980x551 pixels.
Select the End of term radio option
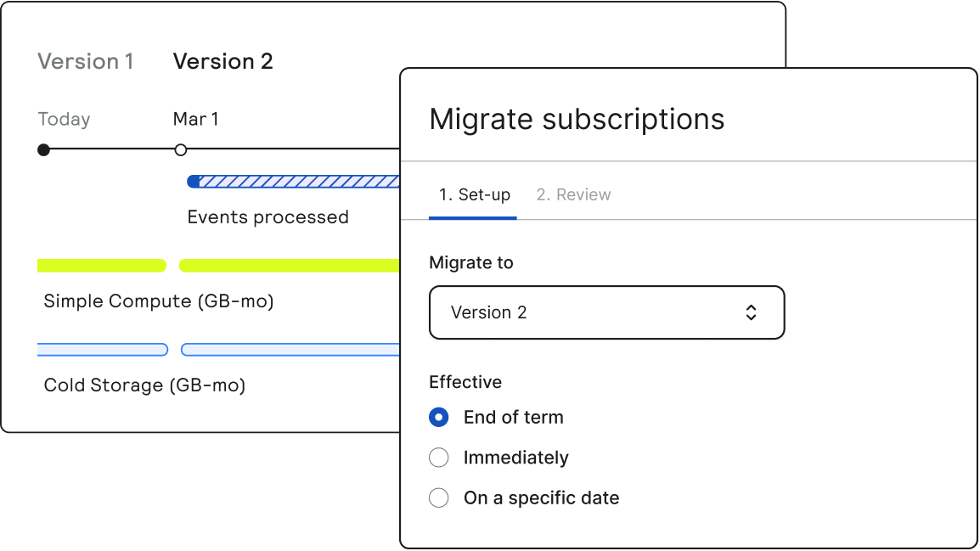pos(439,417)
